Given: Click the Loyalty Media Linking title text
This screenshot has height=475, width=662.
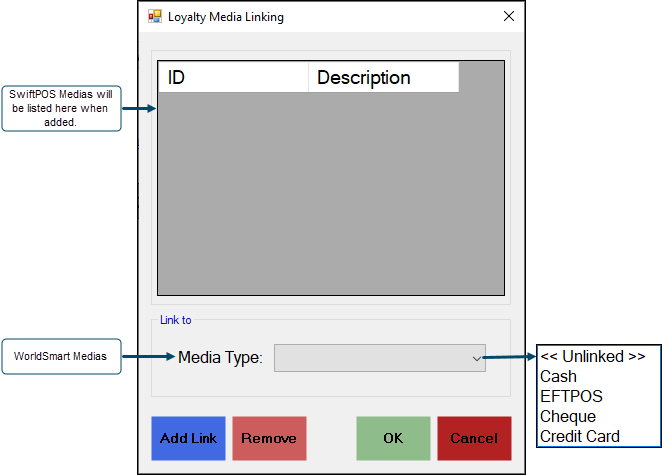Looking at the screenshot, I should (226, 17).
